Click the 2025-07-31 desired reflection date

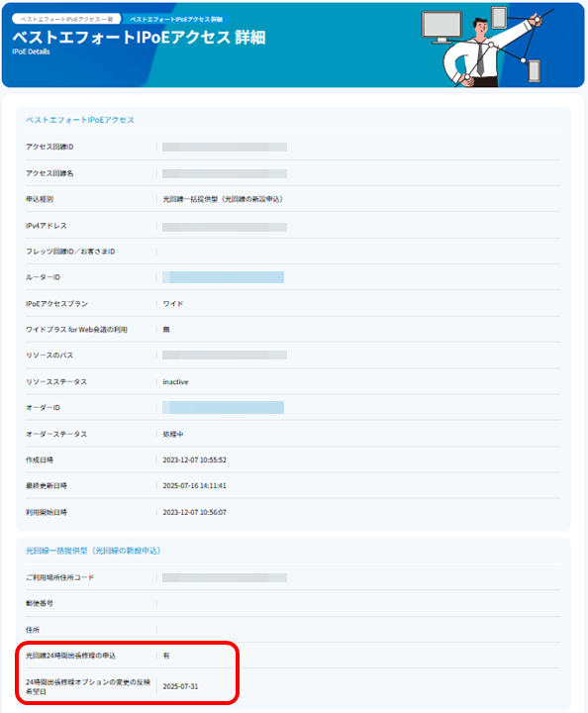180,686
